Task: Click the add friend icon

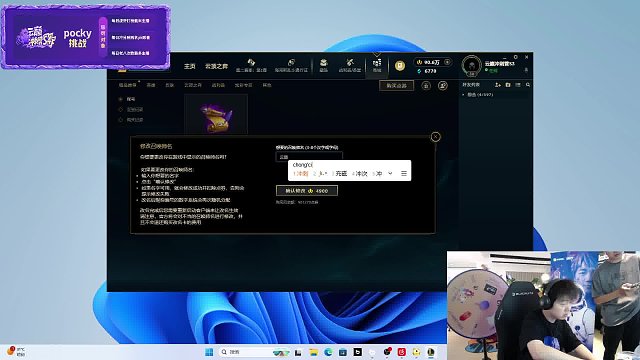Action: pyautogui.click(x=498, y=85)
